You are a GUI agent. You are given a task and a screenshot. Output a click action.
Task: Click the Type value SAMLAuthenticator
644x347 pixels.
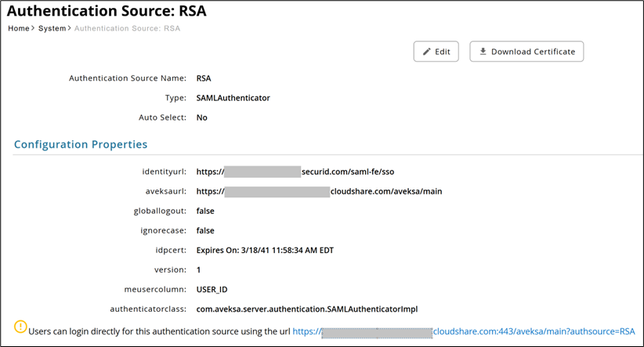233,98
